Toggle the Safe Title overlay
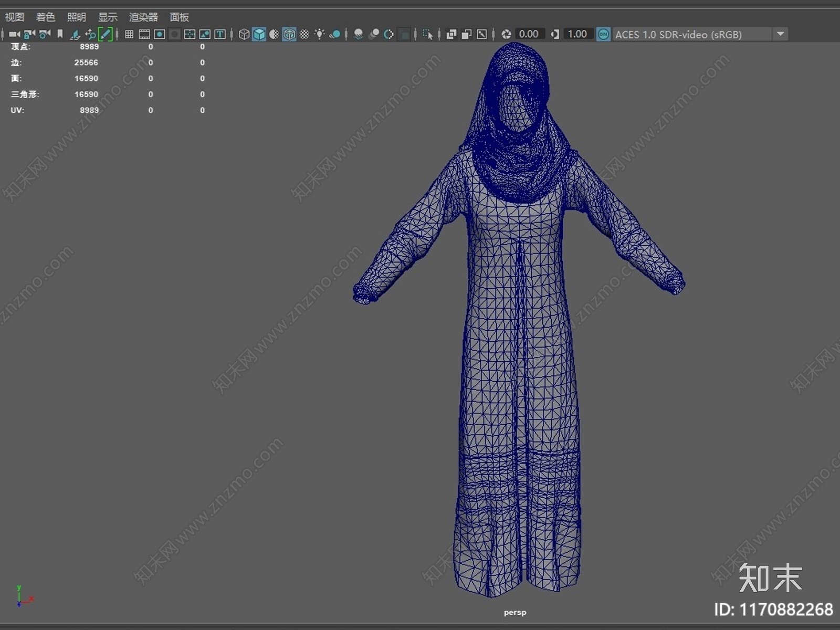Viewport: 840px width, 630px height. point(220,34)
